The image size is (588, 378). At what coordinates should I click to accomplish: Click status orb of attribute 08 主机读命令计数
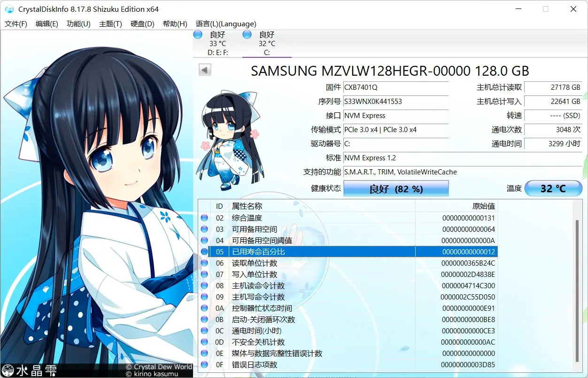(x=204, y=285)
